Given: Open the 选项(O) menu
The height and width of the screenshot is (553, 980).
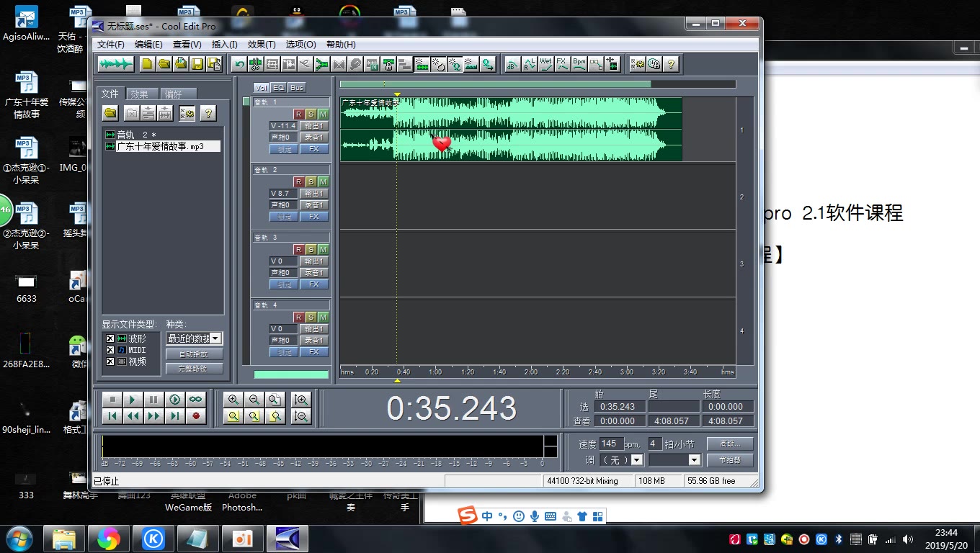Looking at the screenshot, I should (x=300, y=44).
